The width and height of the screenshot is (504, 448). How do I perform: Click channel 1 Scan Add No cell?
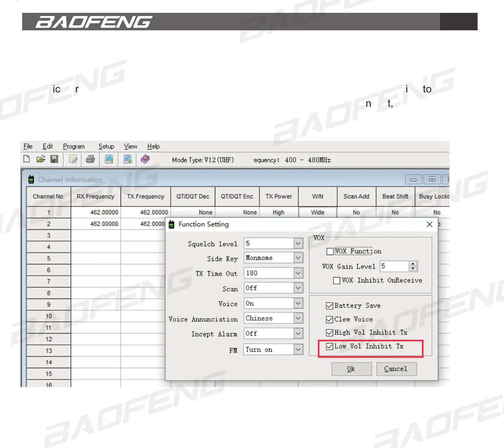(x=356, y=213)
